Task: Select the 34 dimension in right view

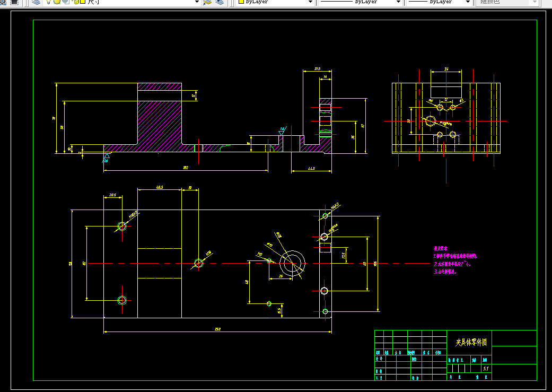Action: 446,69
